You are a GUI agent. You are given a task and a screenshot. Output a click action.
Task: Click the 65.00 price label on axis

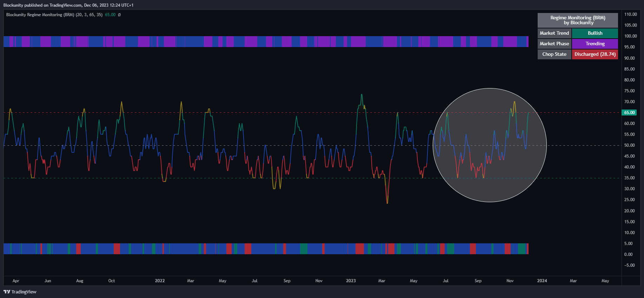point(630,113)
